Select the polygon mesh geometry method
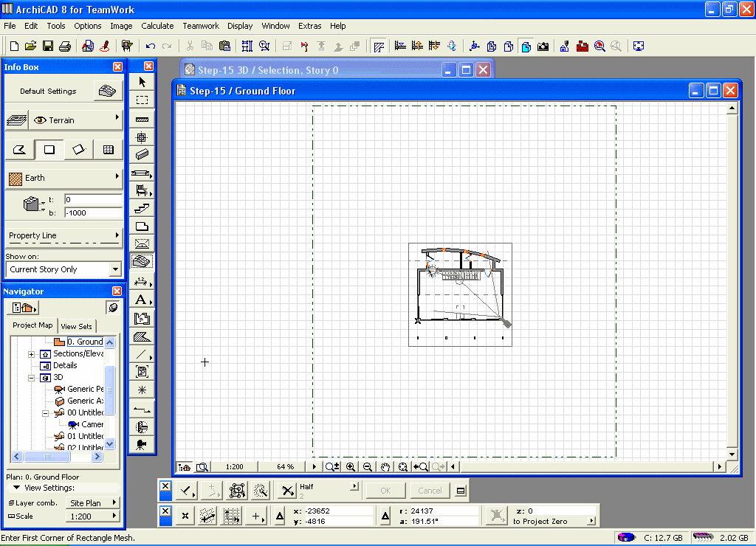This screenshot has width=756, height=546. coord(20,150)
